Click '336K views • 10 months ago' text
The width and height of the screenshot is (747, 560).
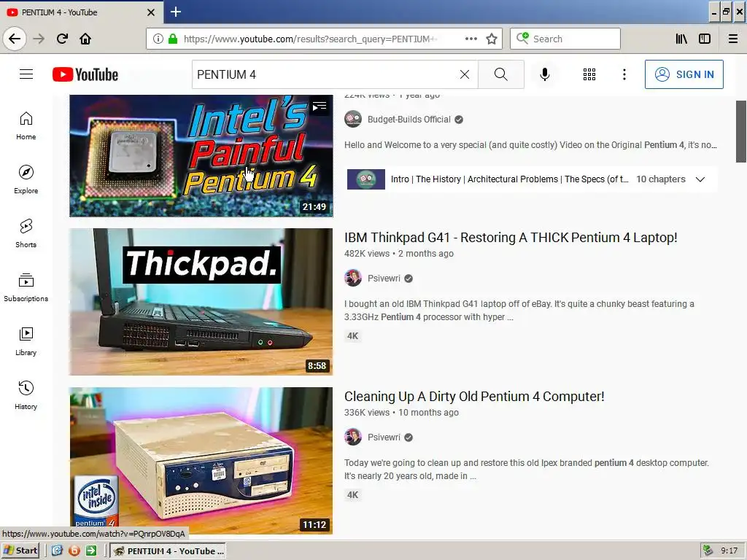click(401, 413)
